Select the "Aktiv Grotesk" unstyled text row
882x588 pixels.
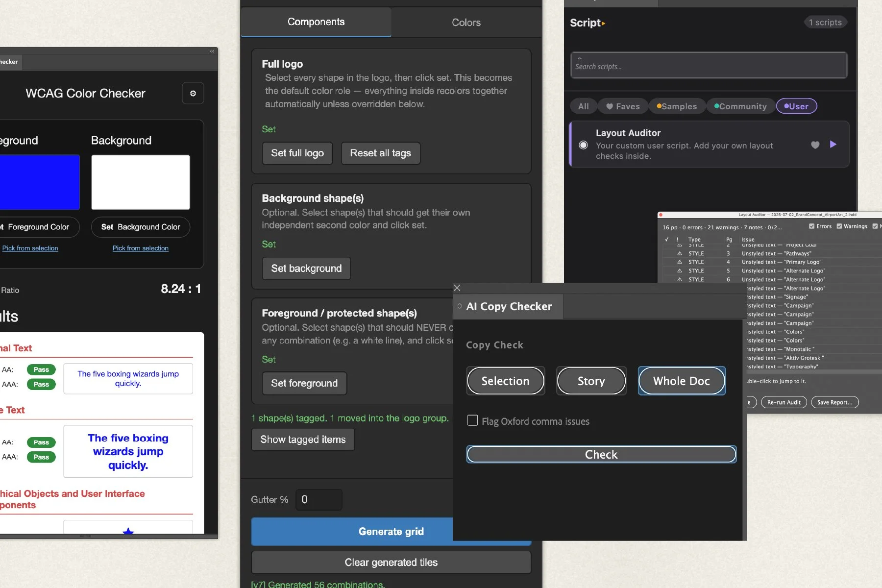[x=813, y=358]
